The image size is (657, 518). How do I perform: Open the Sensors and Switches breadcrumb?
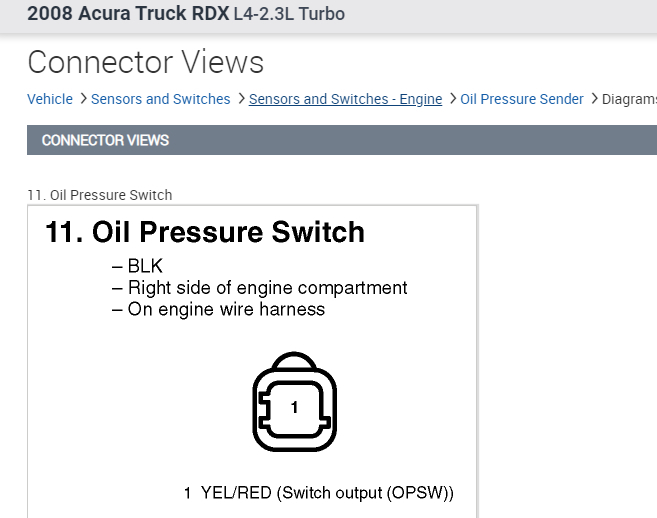point(160,99)
